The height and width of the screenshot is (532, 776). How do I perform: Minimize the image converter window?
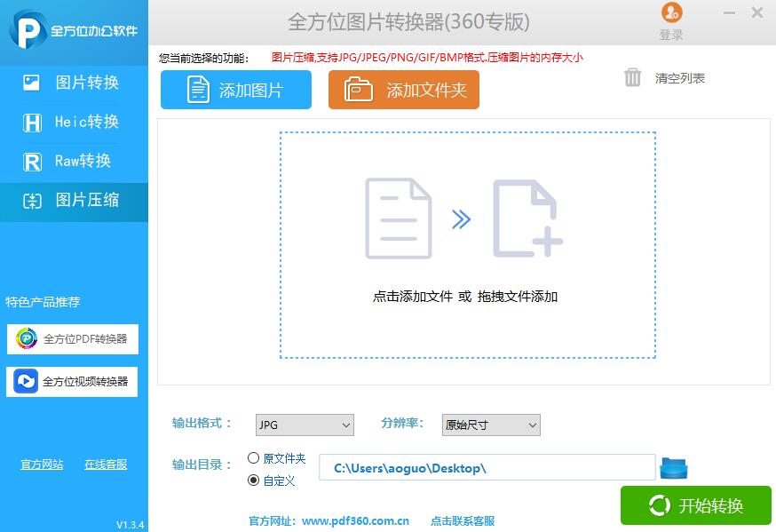(729, 12)
